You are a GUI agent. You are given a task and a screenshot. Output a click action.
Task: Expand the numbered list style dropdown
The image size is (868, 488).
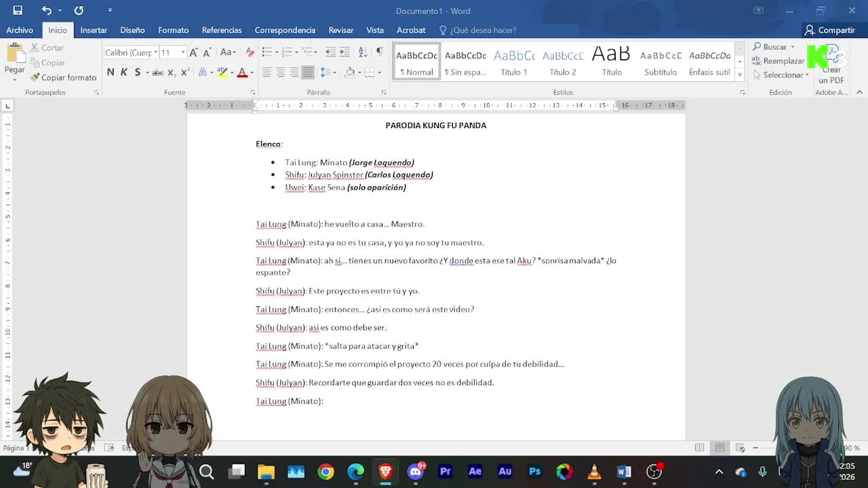[x=298, y=52]
